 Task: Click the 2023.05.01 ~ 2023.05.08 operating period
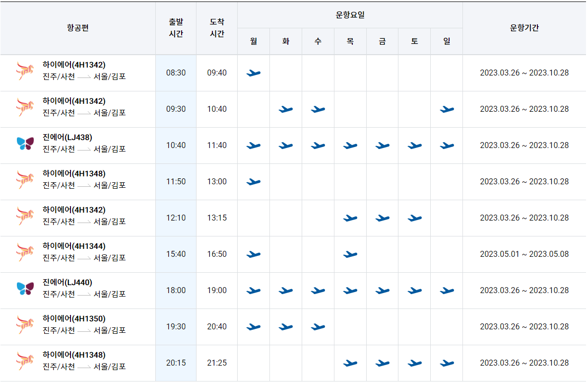(x=524, y=254)
